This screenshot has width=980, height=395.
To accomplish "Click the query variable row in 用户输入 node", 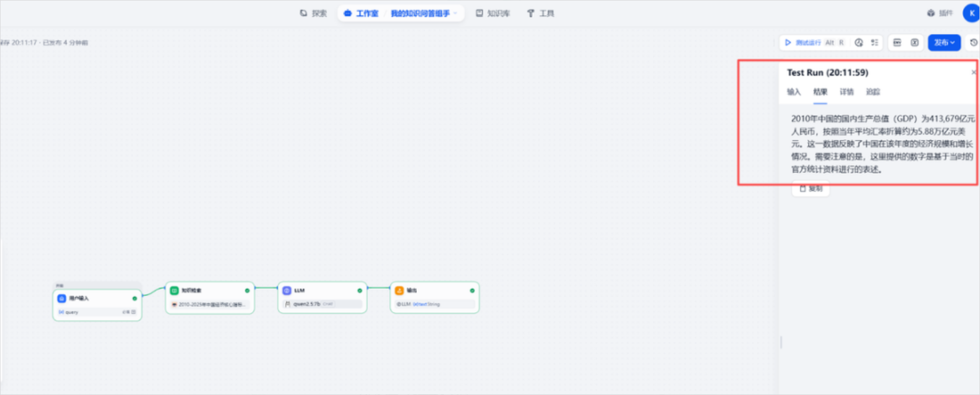I will pos(97,312).
